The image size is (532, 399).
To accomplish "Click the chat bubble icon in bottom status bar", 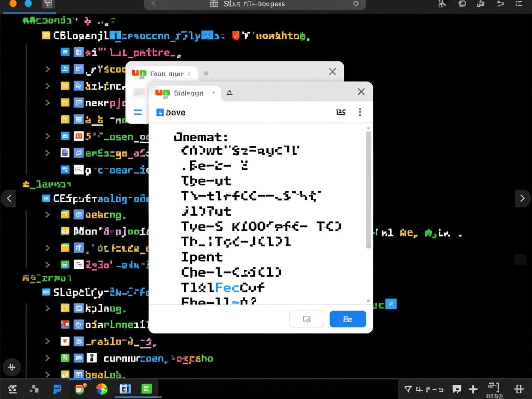I will tap(457, 389).
